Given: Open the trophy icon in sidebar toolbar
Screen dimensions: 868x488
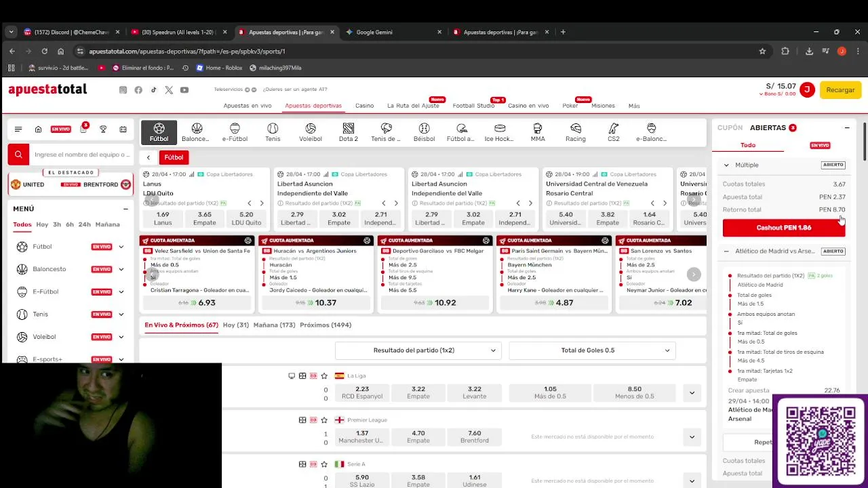Looking at the screenshot, I should (x=103, y=129).
